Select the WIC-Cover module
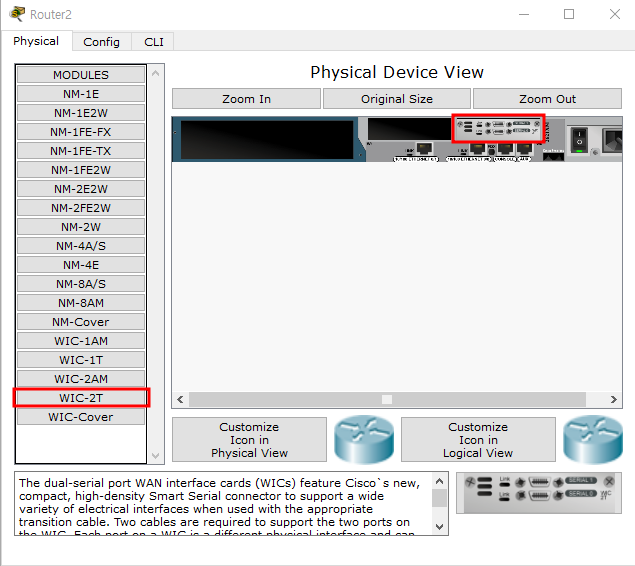 pyautogui.click(x=81, y=417)
